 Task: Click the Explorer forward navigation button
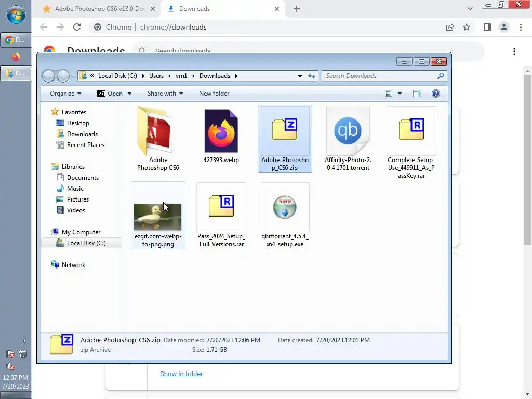[63, 76]
